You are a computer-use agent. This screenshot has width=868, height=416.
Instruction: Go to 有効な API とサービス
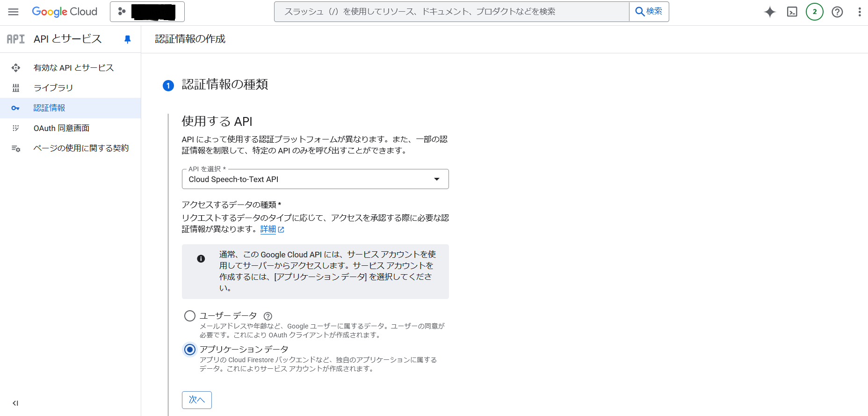click(x=73, y=68)
